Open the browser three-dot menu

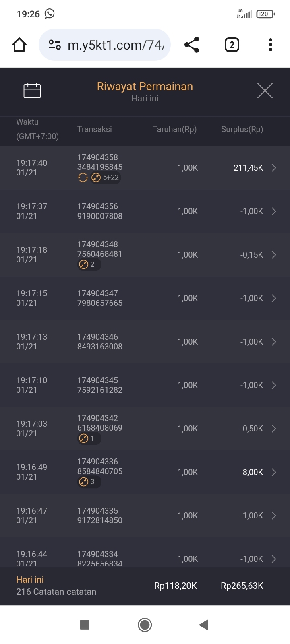pos(271,45)
